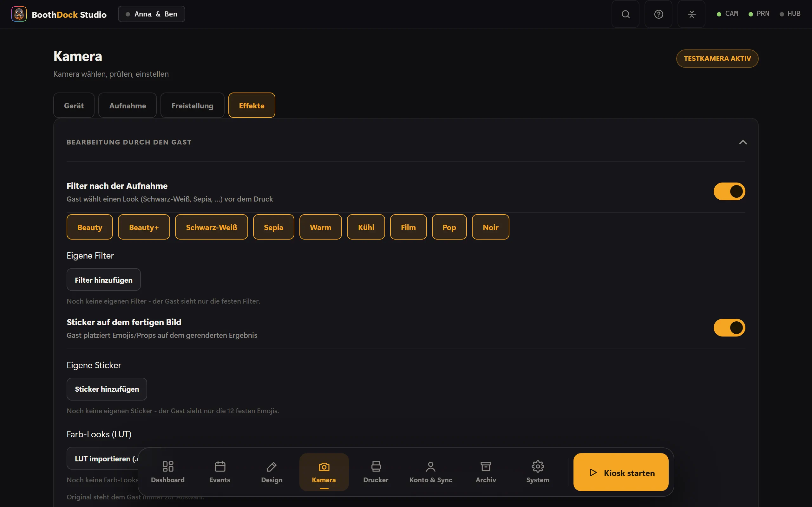This screenshot has height=507, width=812.
Task: Open Archiv via the box icon
Action: point(486,466)
